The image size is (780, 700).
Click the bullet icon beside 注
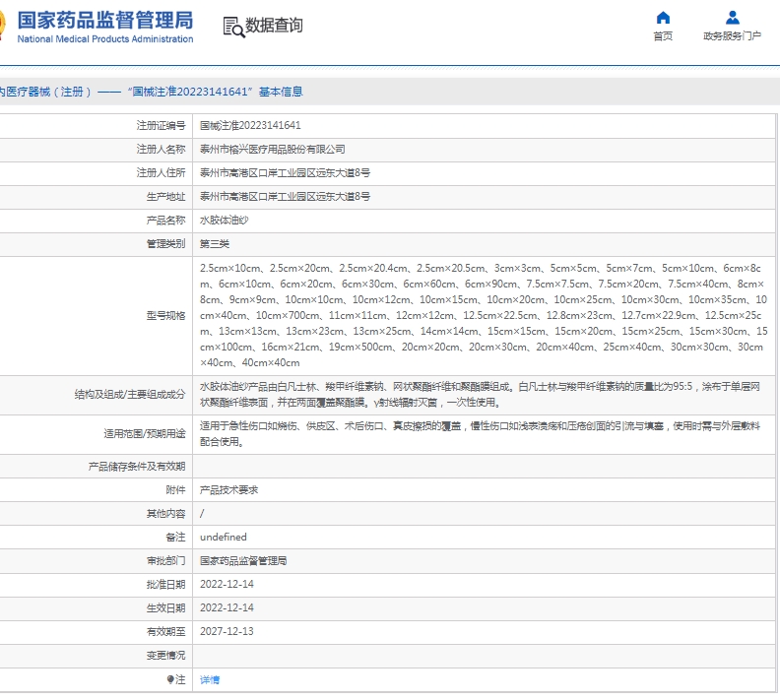tap(170, 679)
